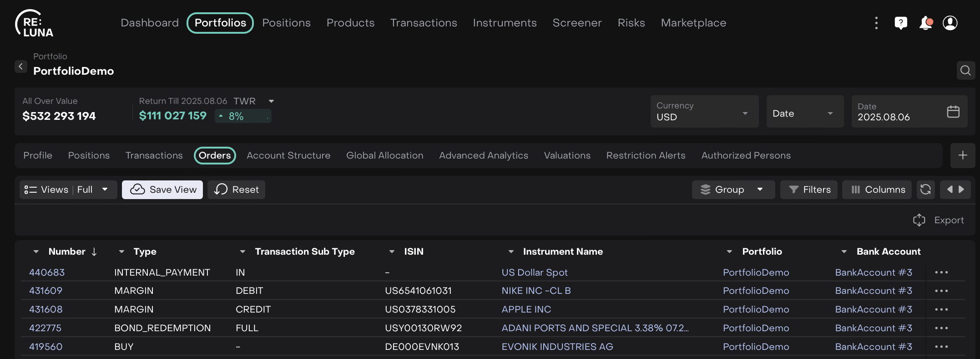The width and height of the screenshot is (980, 359).
Task: Open calendar picker for date 2025.08.06
Action: 953,112
